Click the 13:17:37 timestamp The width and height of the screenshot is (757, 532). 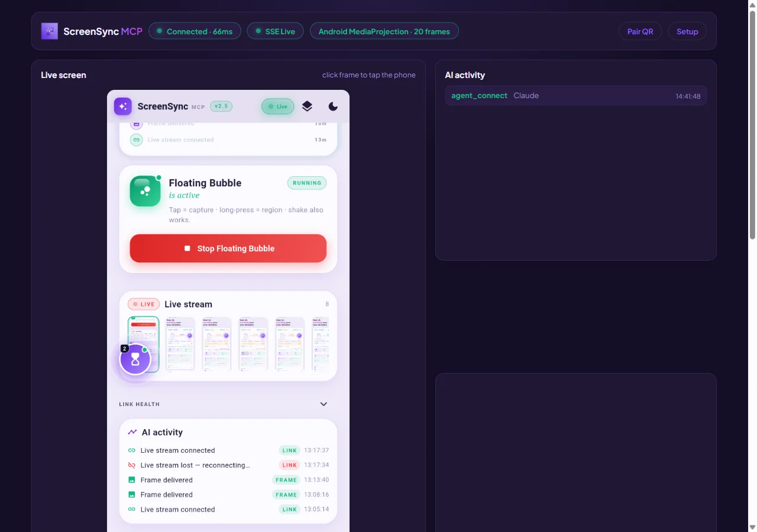click(316, 450)
